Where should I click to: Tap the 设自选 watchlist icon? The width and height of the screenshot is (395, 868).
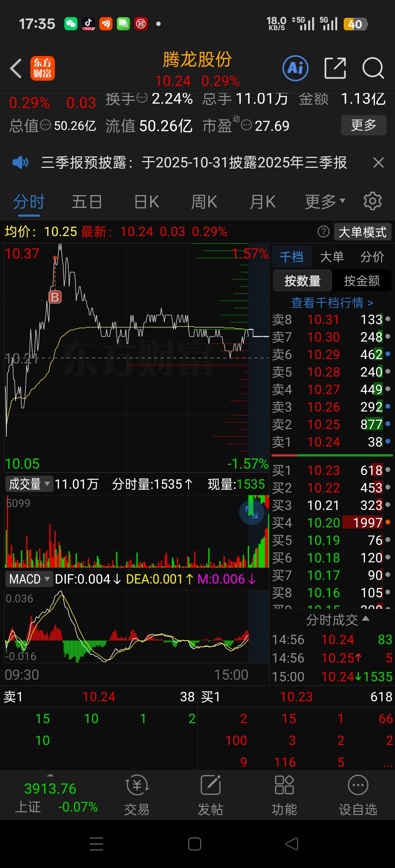coord(358,795)
